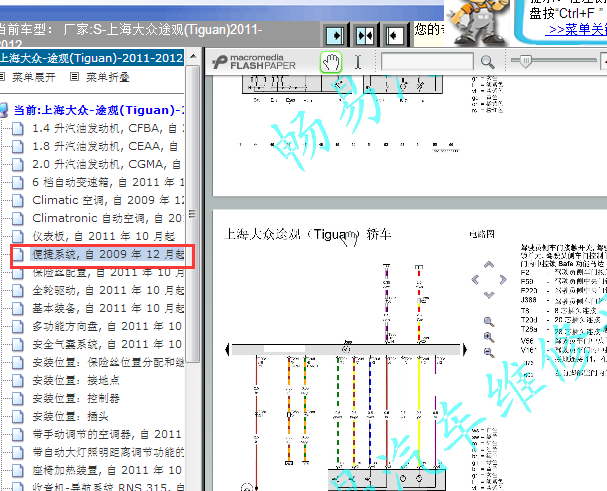Viewport: 607px width, 491px height.
Task: Open 安装位置: 接地点 document
Action: (76, 380)
